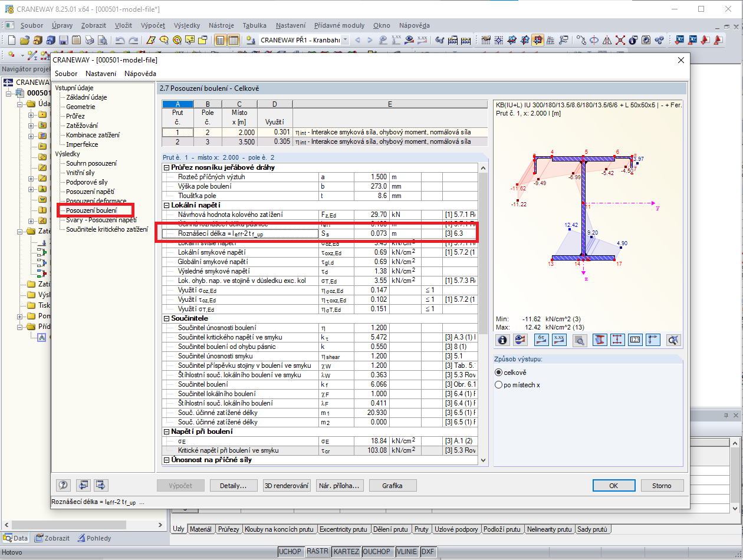Toggle the red dimension lines icon
Viewport: 743px width, 560px height.
click(617, 340)
